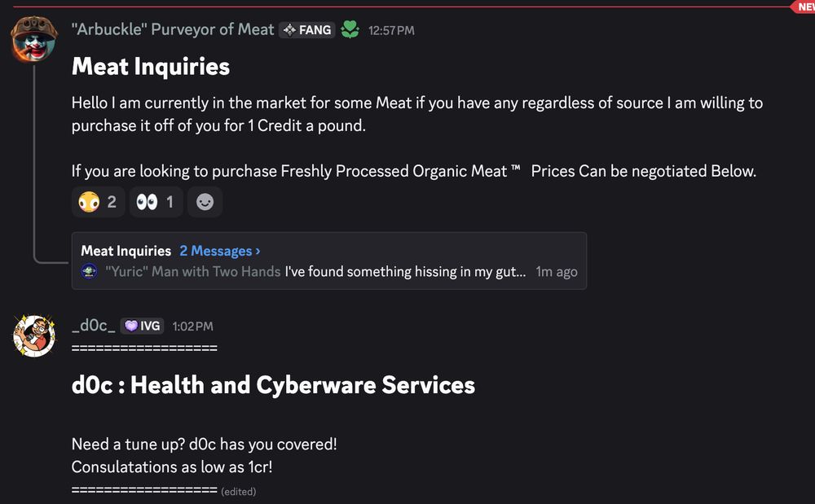The height and width of the screenshot is (504, 815).
Task: Click "Yuric" Man with Two Hands name
Action: tap(193, 272)
